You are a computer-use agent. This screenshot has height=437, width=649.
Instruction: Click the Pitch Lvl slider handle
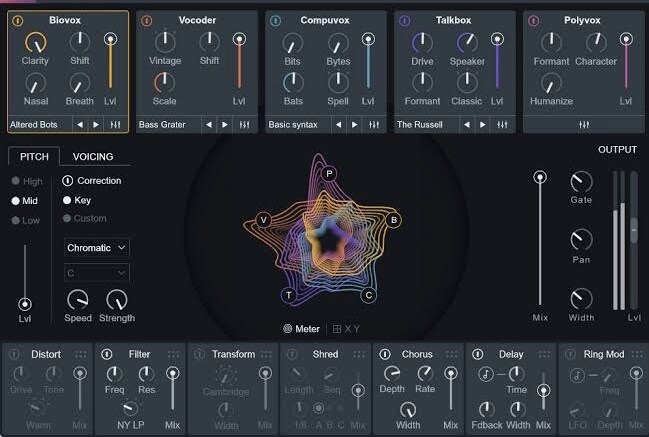[x=25, y=304]
